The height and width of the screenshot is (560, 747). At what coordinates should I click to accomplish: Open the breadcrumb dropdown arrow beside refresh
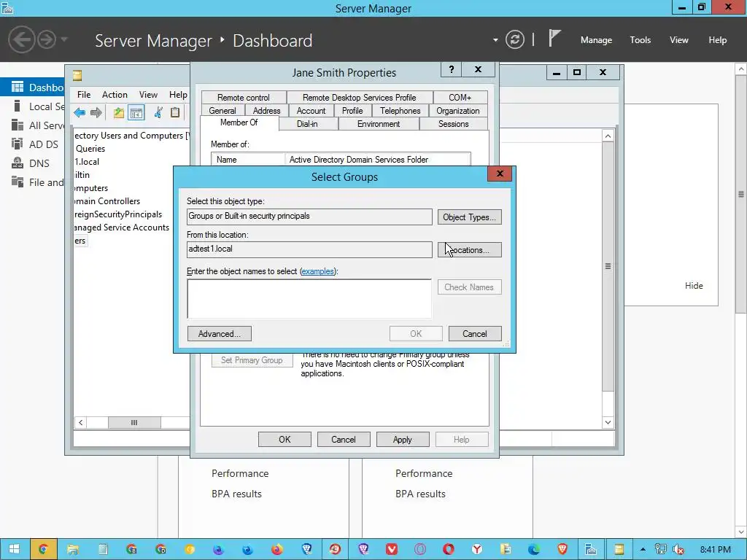495,40
